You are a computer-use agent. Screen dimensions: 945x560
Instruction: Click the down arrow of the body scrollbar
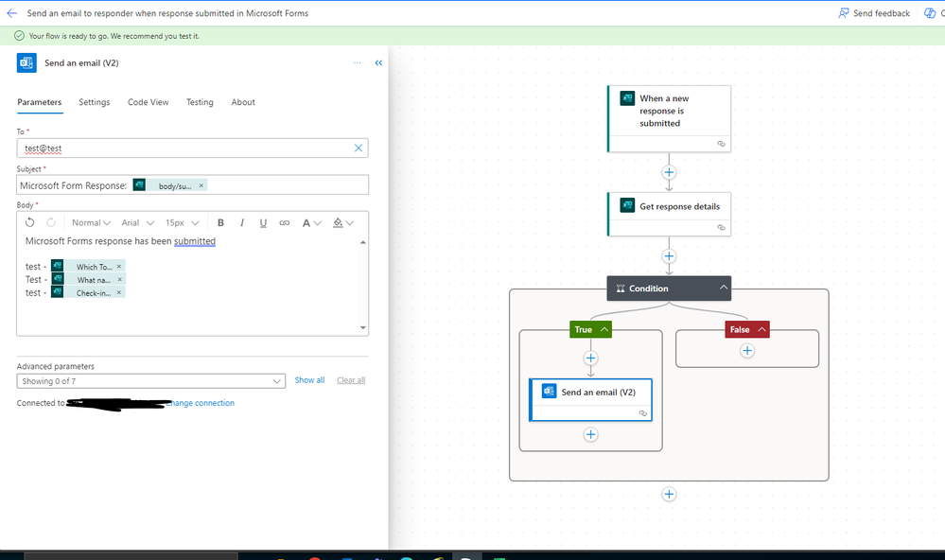tap(363, 328)
